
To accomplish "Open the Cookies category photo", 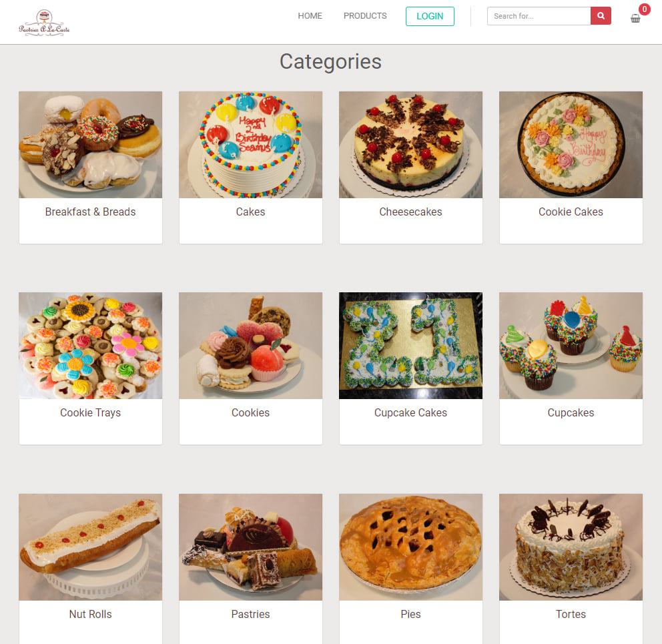I will click(x=250, y=346).
